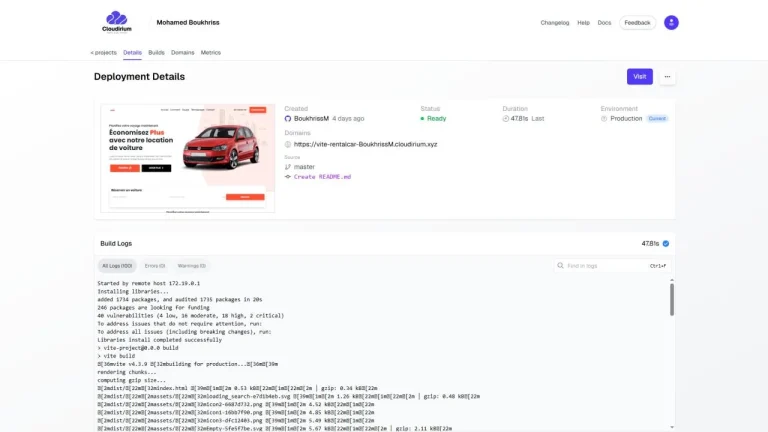This screenshot has height=432, width=768.
Task: Click the search magnifier icon in logs
Action: [560, 265]
